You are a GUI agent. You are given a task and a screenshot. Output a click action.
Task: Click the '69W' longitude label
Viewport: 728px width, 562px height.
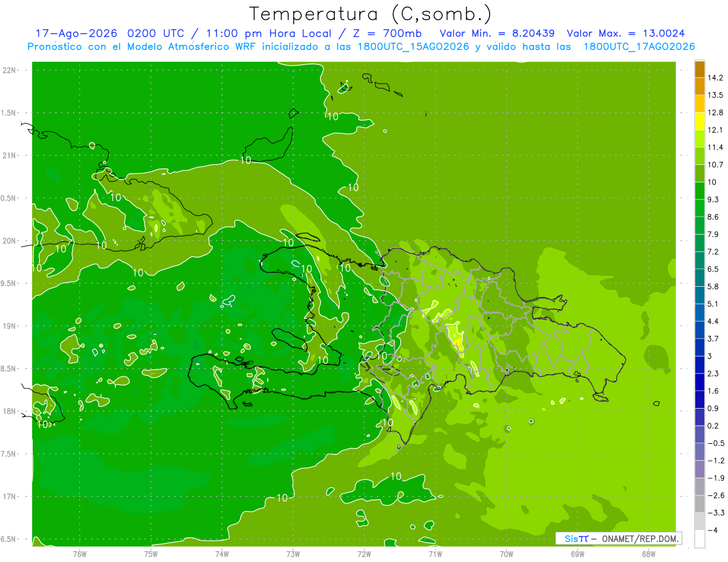(578, 554)
